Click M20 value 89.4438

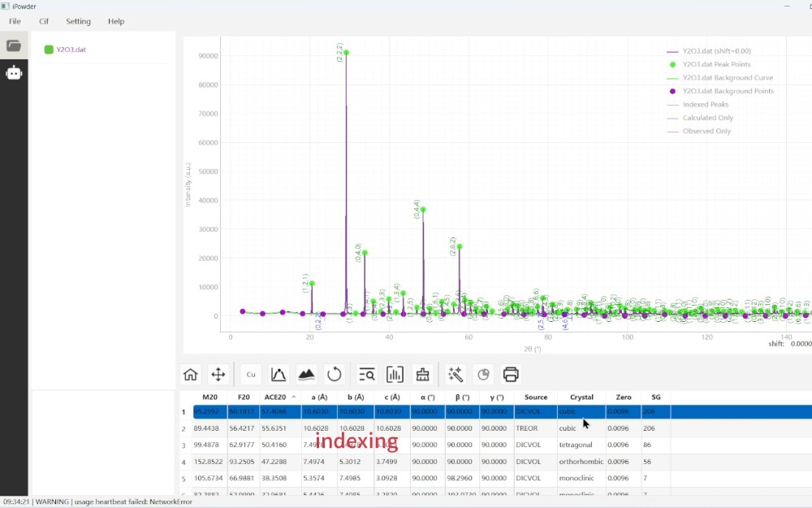(x=206, y=428)
